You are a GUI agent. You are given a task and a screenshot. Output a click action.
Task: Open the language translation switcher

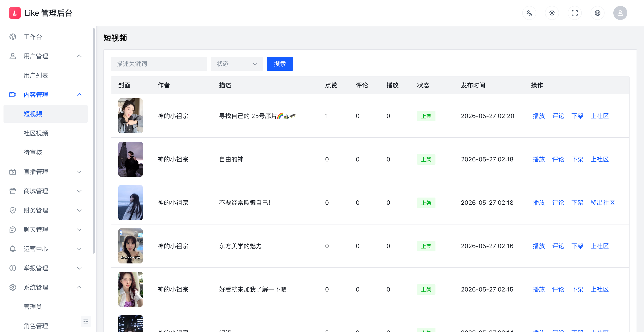click(x=529, y=13)
